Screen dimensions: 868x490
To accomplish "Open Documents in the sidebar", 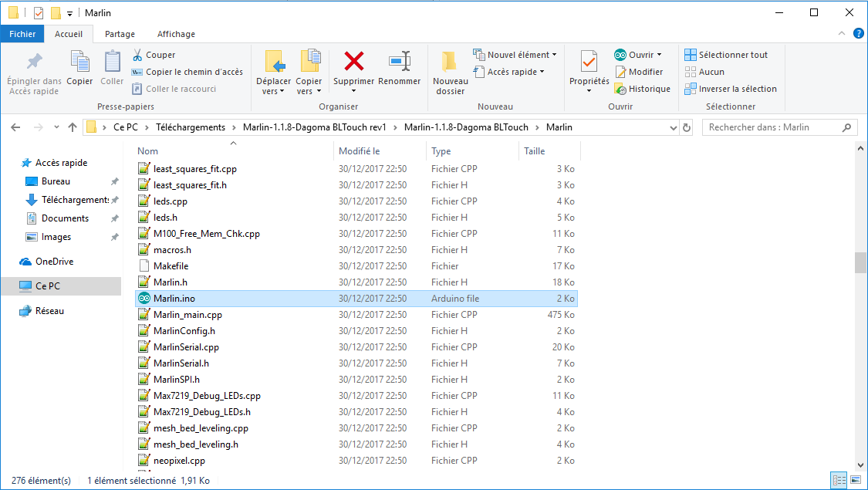I will [65, 218].
